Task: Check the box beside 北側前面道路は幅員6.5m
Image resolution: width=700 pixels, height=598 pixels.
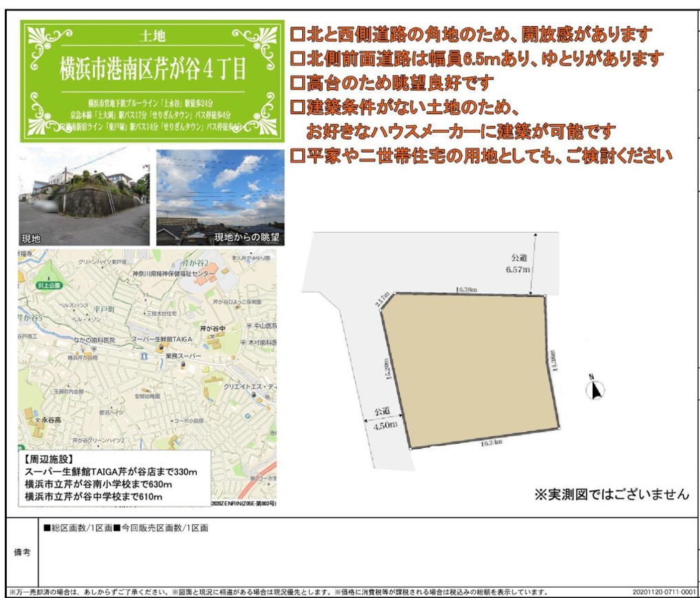Action: click(297, 59)
